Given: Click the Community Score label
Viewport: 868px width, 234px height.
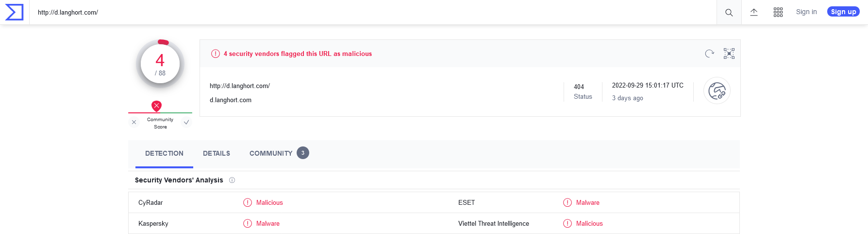Looking at the screenshot, I should pos(160,123).
